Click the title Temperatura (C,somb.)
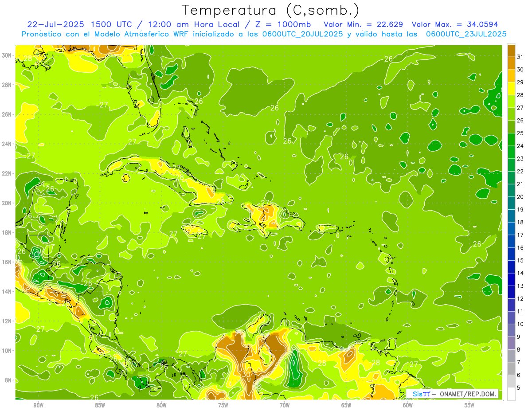 pyautogui.click(x=271, y=10)
